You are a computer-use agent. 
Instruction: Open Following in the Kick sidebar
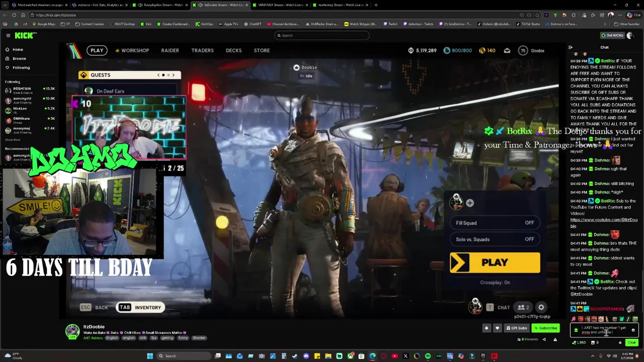17,67
